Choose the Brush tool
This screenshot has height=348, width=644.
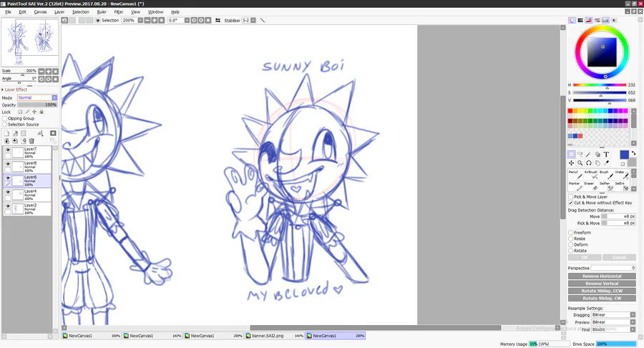pyautogui.click(x=605, y=174)
